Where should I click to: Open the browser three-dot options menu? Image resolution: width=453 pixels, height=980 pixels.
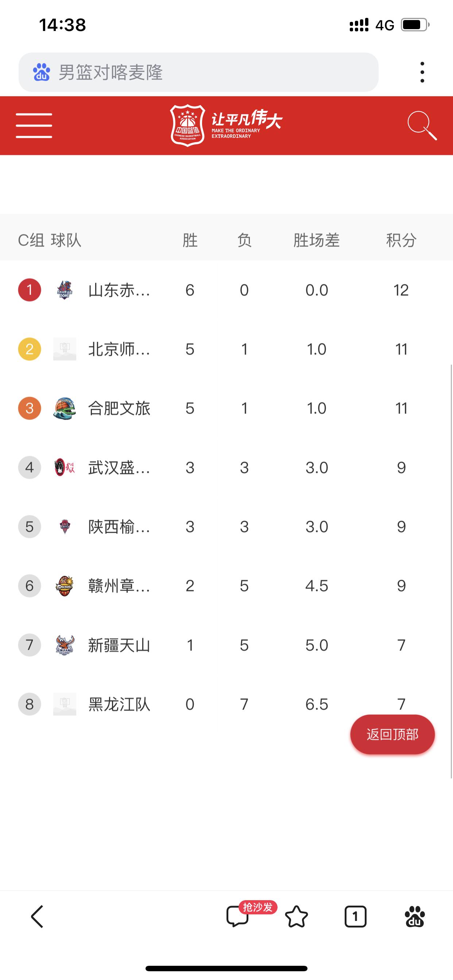pos(422,72)
